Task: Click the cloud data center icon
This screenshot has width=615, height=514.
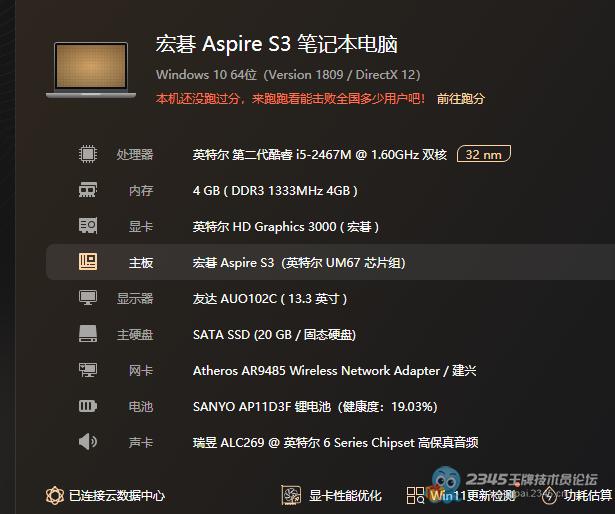Action: (x=55, y=495)
